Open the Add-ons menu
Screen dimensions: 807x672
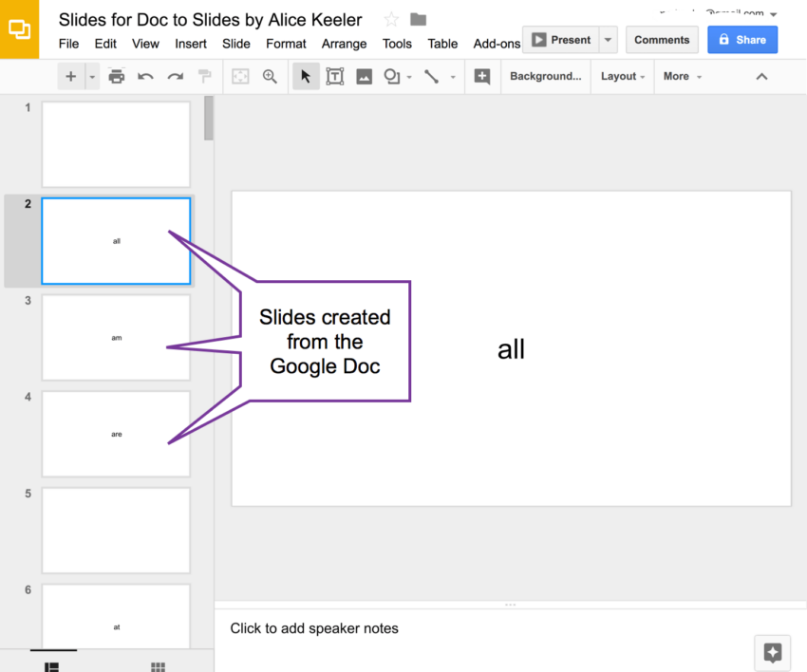[497, 44]
